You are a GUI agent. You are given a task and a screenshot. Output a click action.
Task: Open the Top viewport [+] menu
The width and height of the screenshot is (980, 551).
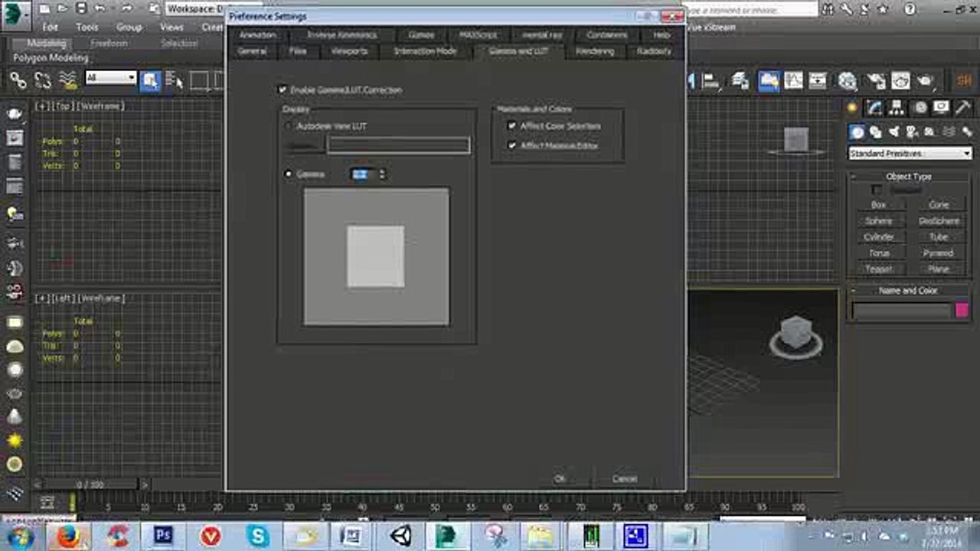(41, 106)
